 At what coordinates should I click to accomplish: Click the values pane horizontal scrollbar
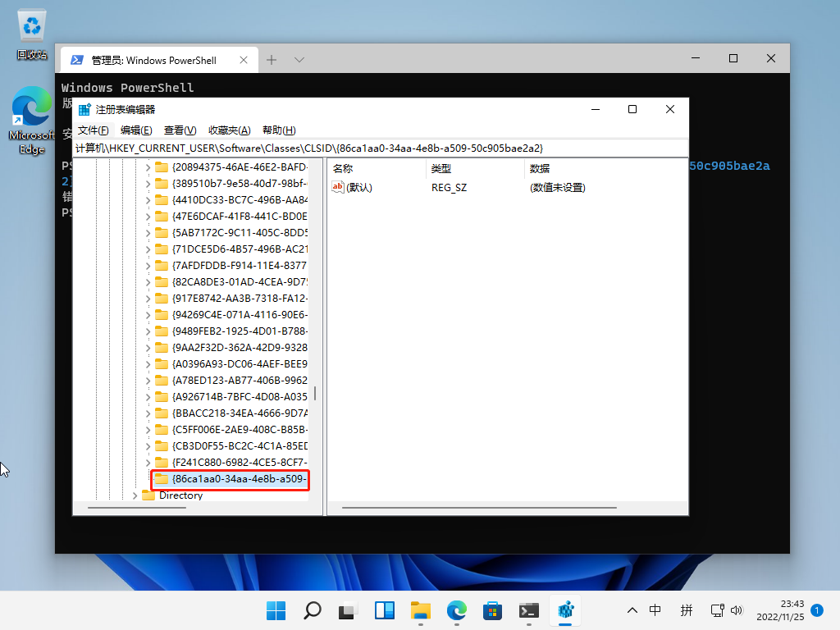[479, 507]
